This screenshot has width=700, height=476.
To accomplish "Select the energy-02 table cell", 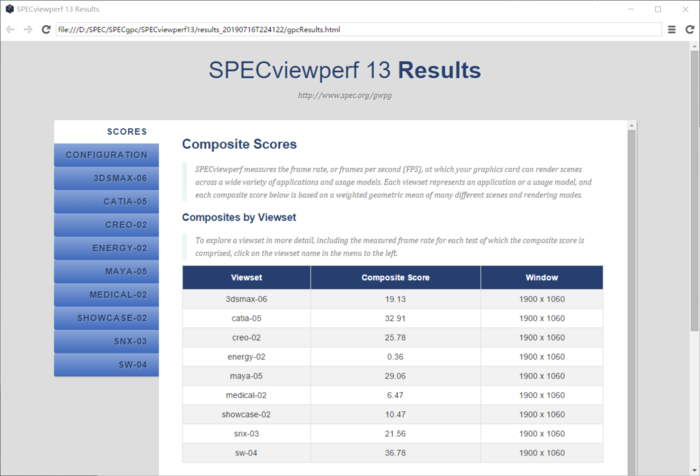I will [246, 357].
